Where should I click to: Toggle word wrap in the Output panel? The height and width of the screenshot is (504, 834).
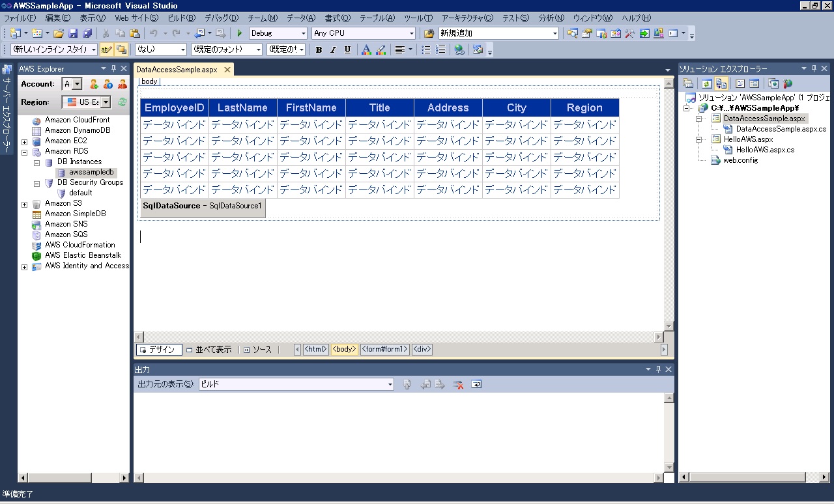pyautogui.click(x=476, y=385)
